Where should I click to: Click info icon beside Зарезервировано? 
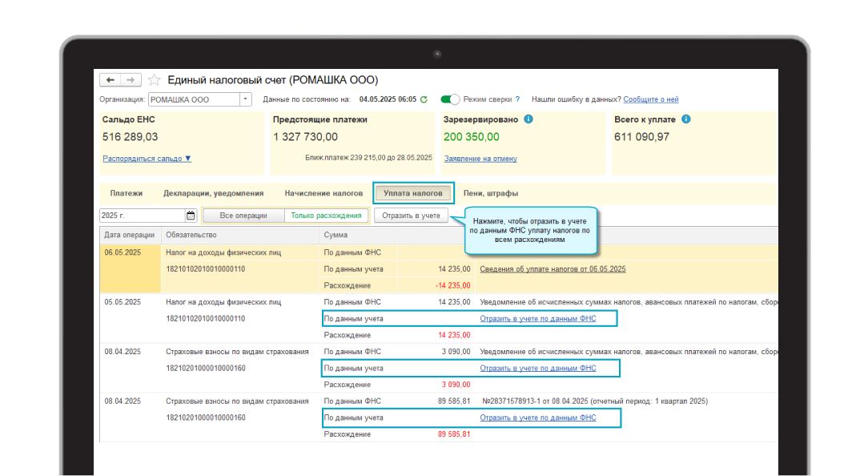point(528,119)
